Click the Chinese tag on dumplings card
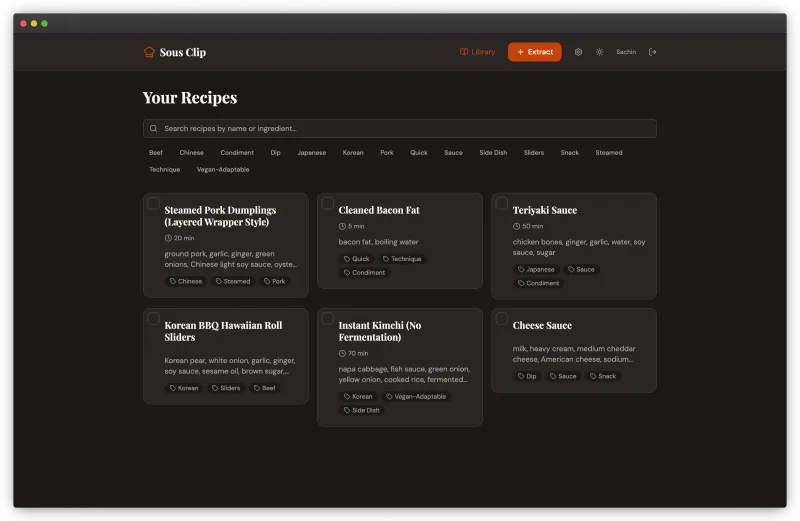 [186, 281]
